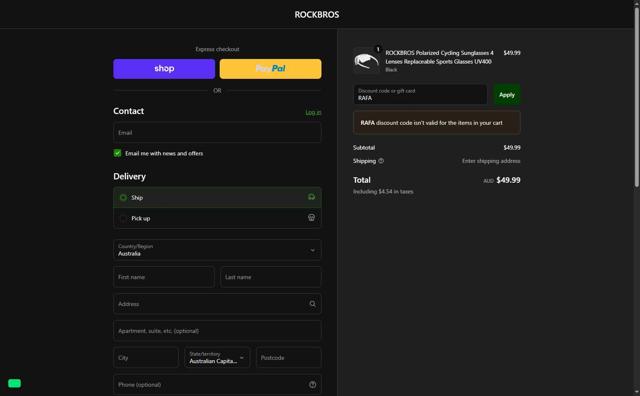This screenshot has width=640, height=396.
Task: Open the green chat widget
Action: [x=14, y=383]
